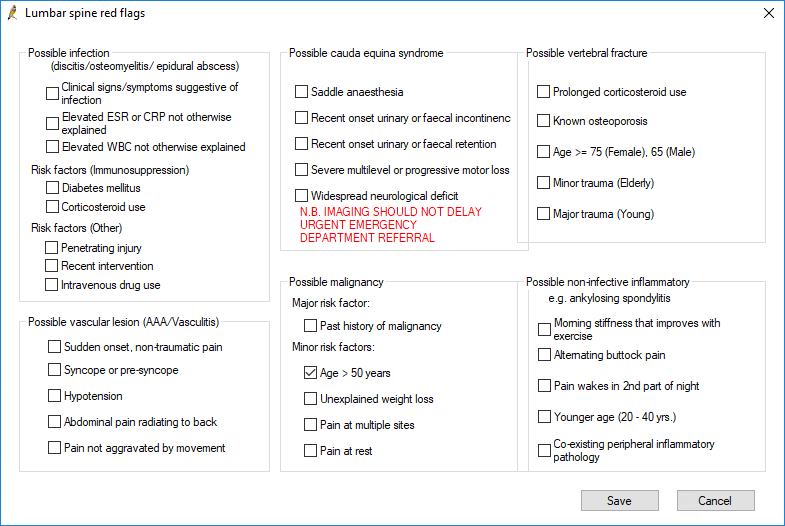This screenshot has width=785, height=526.
Task: Click the Cancel button
Action: pyautogui.click(x=715, y=500)
